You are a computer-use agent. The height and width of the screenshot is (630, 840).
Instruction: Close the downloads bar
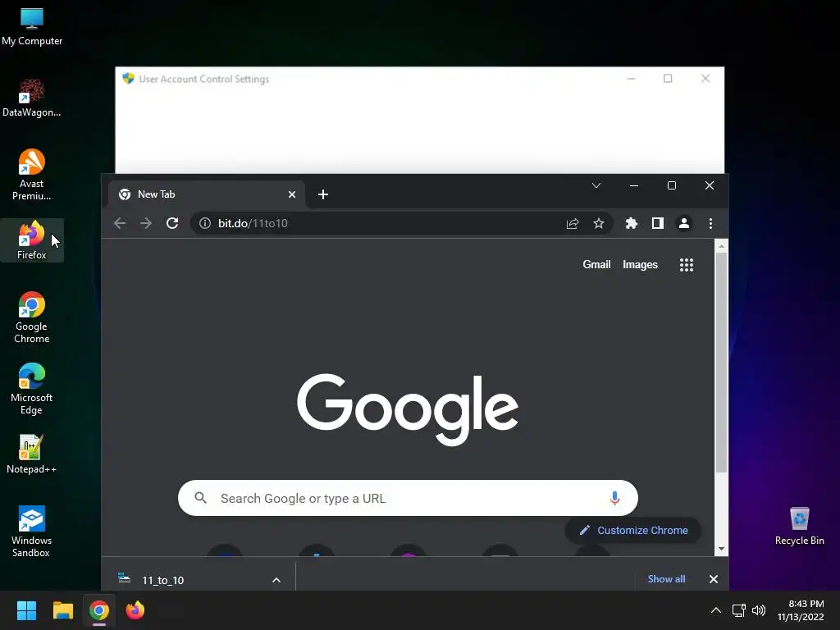(714, 579)
